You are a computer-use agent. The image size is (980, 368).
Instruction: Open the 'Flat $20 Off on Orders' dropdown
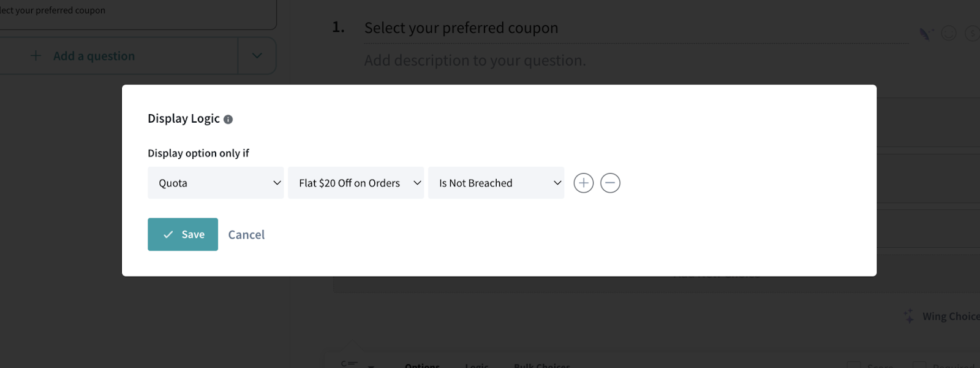[356, 183]
